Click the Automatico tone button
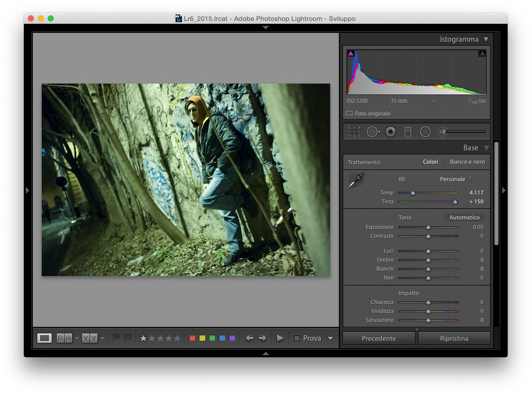The width and height of the screenshot is (532, 395). tap(464, 217)
